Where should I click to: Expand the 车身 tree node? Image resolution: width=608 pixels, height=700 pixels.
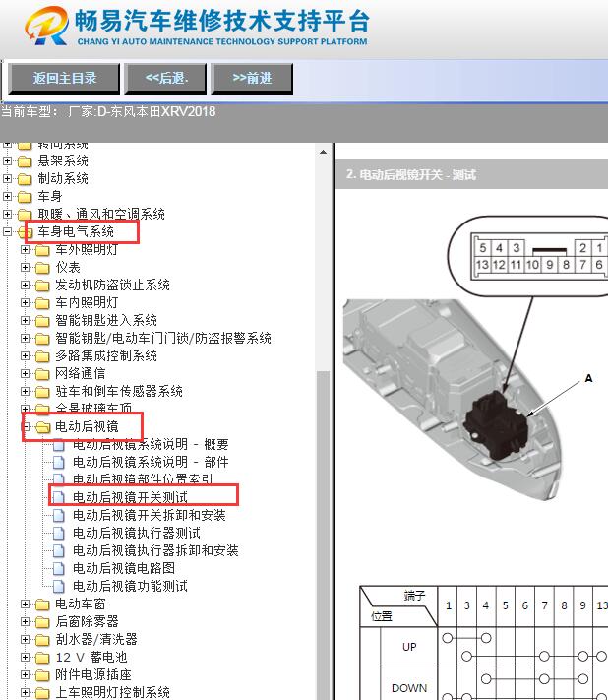7,196
